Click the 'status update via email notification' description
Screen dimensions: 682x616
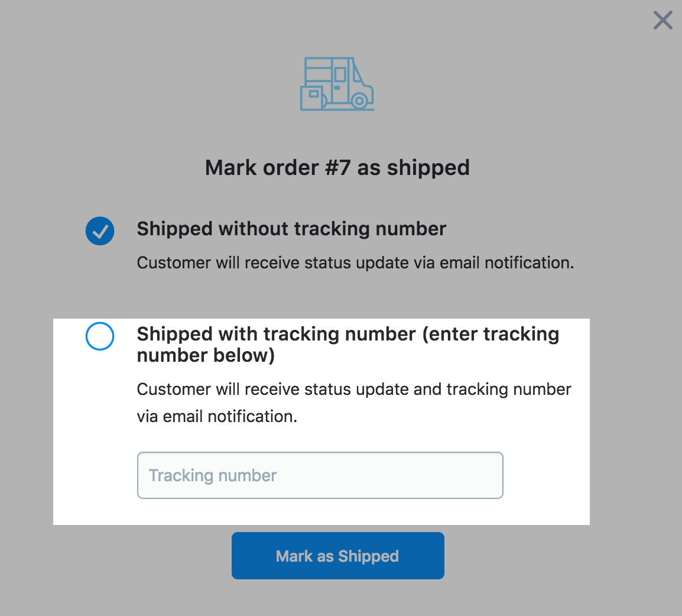pyautogui.click(x=355, y=262)
